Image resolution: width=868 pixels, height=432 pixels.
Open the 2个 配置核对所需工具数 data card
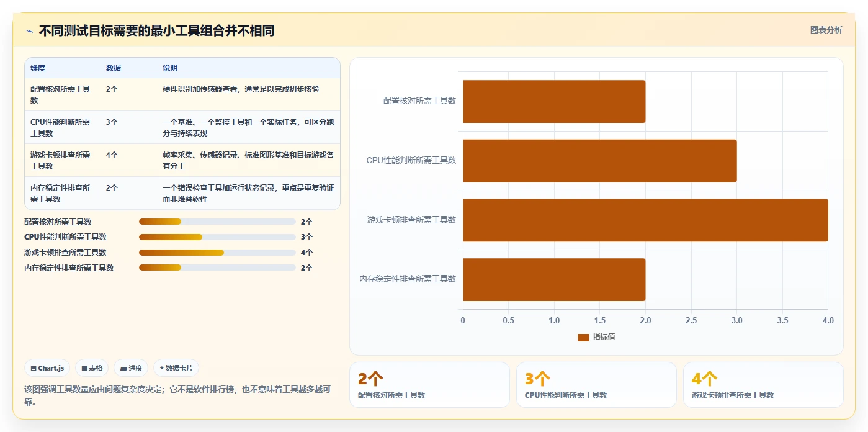429,385
